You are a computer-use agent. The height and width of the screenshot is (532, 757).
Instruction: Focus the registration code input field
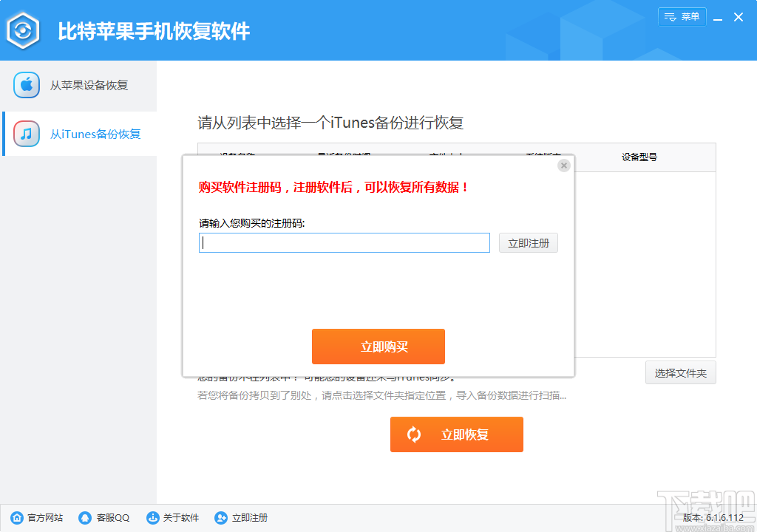(x=344, y=243)
